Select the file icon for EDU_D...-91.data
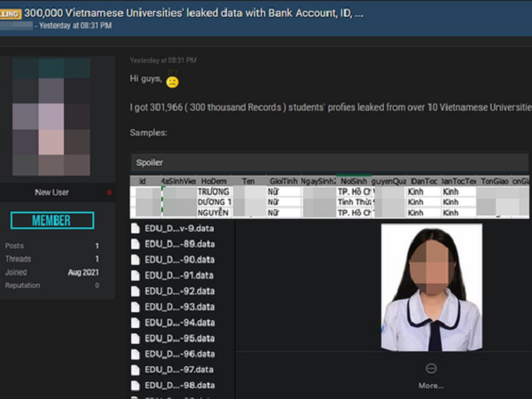Screen dimensions: 532x399 (136, 274)
